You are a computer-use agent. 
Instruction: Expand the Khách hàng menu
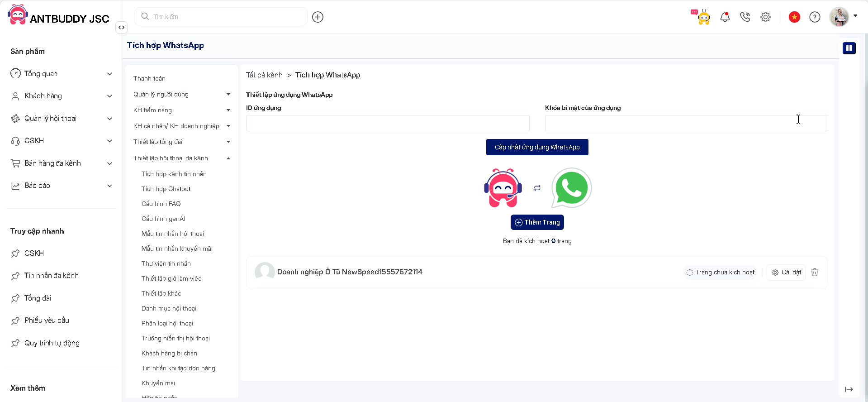pos(61,96)
